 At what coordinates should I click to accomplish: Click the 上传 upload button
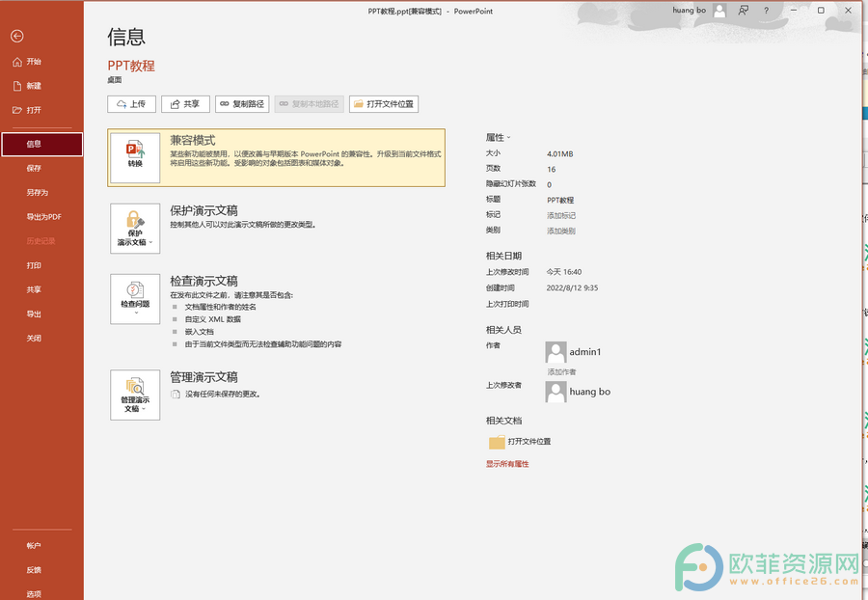click(x=131, y=104)
